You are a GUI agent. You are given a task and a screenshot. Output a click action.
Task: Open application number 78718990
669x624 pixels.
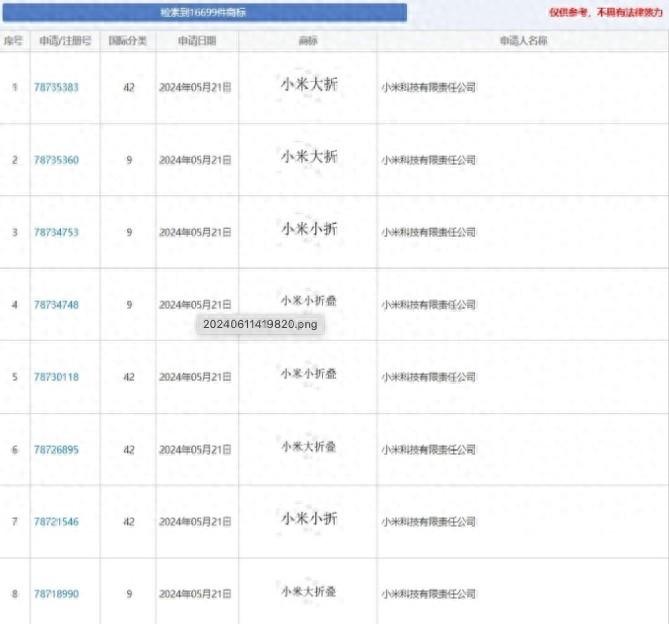pos(56,594)
